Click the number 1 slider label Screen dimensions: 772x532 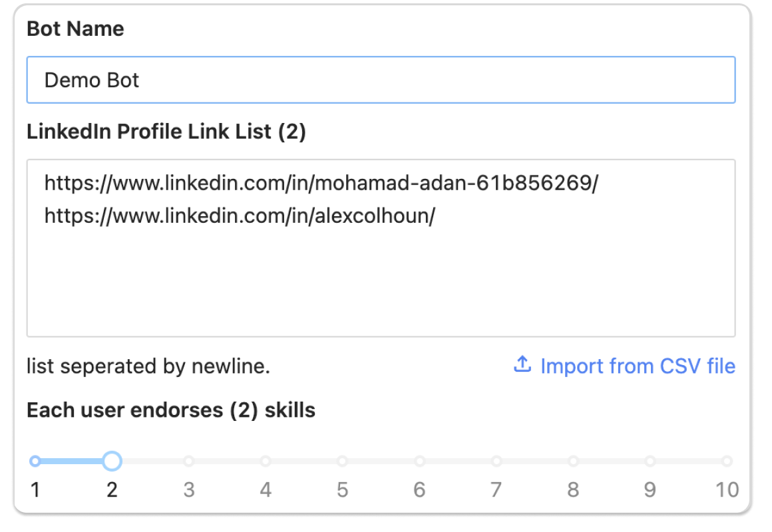coord(35,491)
